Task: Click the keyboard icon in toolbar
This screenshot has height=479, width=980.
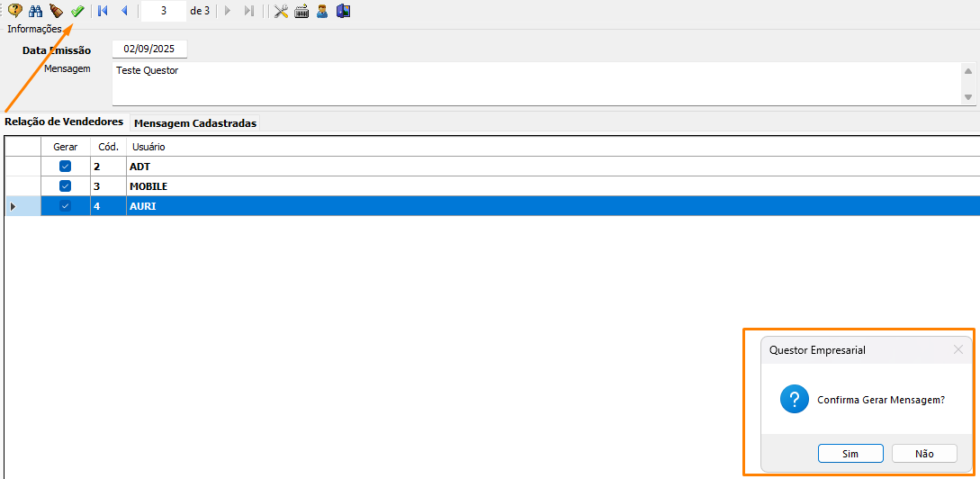Action: [x=301, y=11]
